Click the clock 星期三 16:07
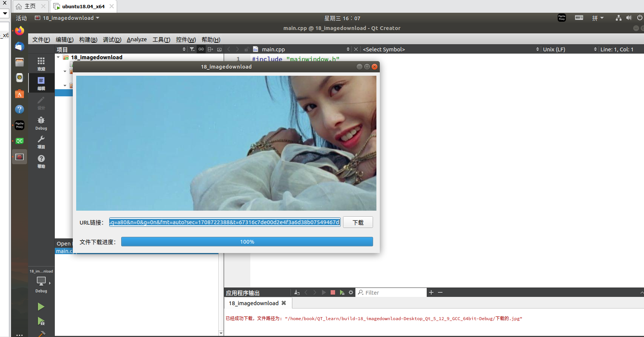The width and height of the screenshot is (644, 337). tap(342, 18)
